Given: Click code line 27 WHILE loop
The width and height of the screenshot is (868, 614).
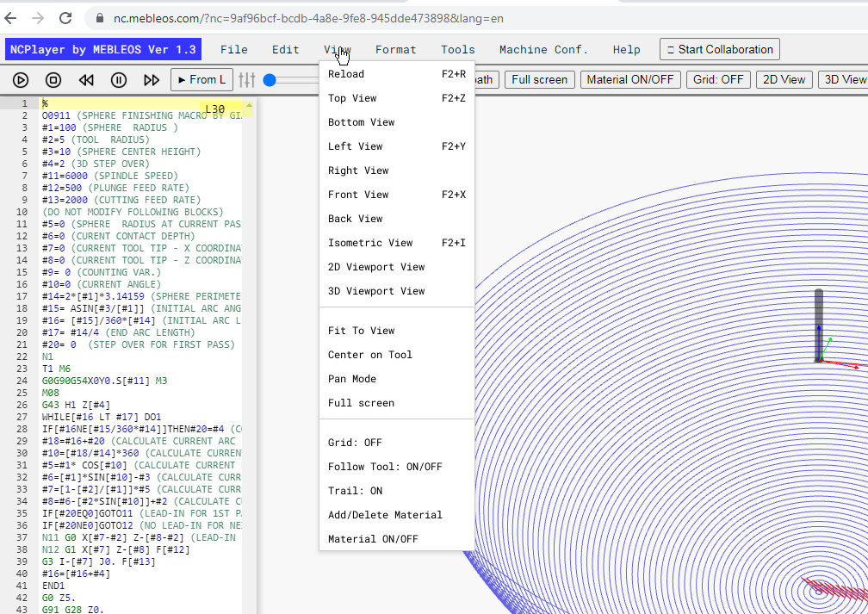Looking at the screenshot, I should (102, 417).
